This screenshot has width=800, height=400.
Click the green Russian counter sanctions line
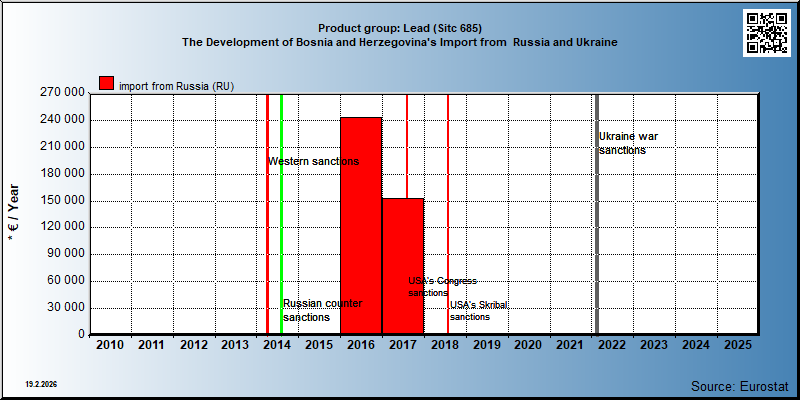(282, 214)
